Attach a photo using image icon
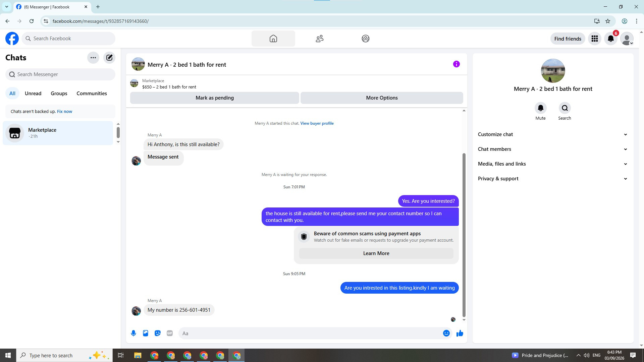Viewport: 644px width, 362px height. click(x=146, y=333)
